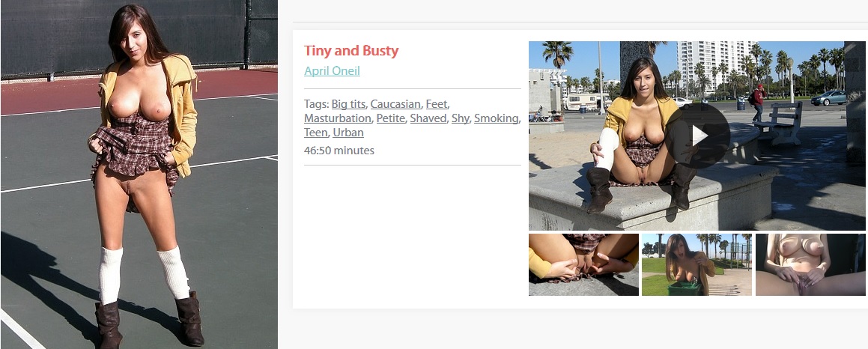The image size is (868, 349).
Task: Select the Teen tag
Action: click(x=315, y=133)
